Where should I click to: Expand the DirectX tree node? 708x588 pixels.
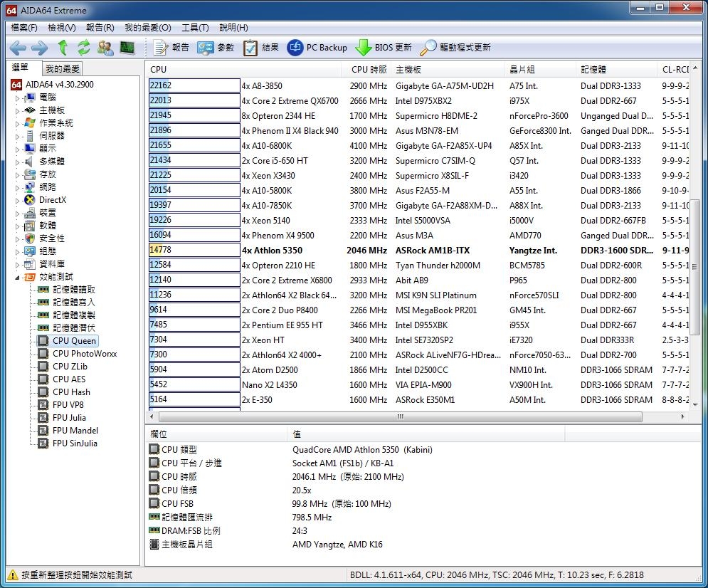coord(17,200)
